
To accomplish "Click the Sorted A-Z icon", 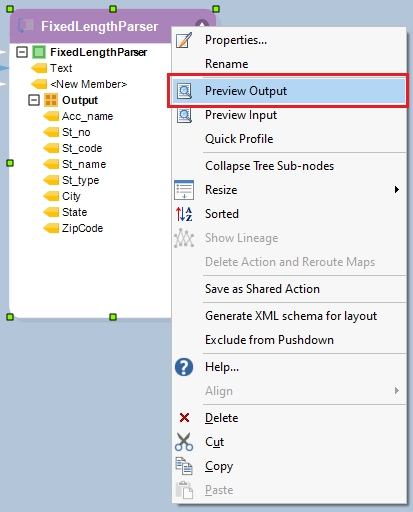I will point(184,214).
